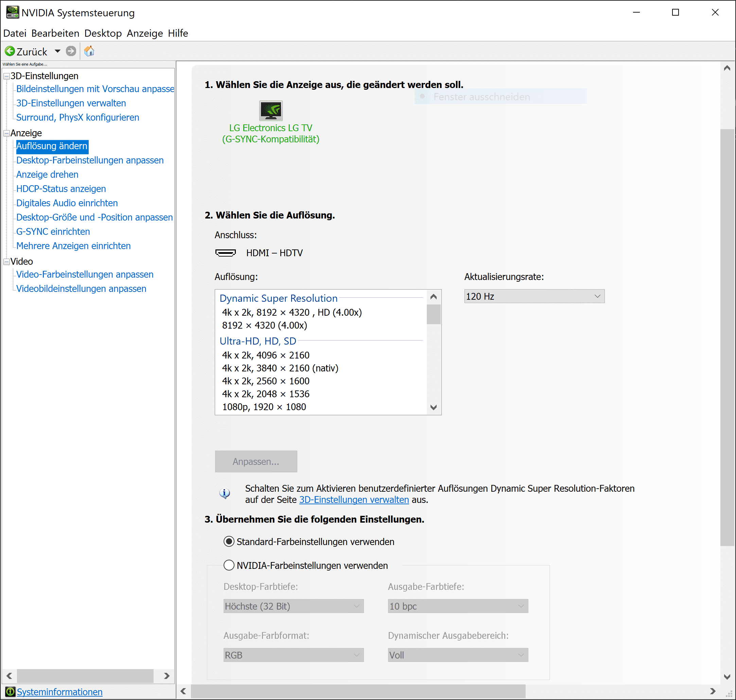This screenshot has width=736, height=700.
Task: Click the info icon beside DSR hint
Action: [x=225, y=494]
